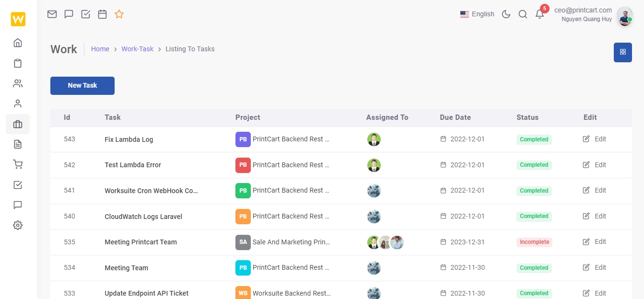Open the checkbox tasks icon in sidebar
The image size is (644, 299).
(x=18, y=185)
